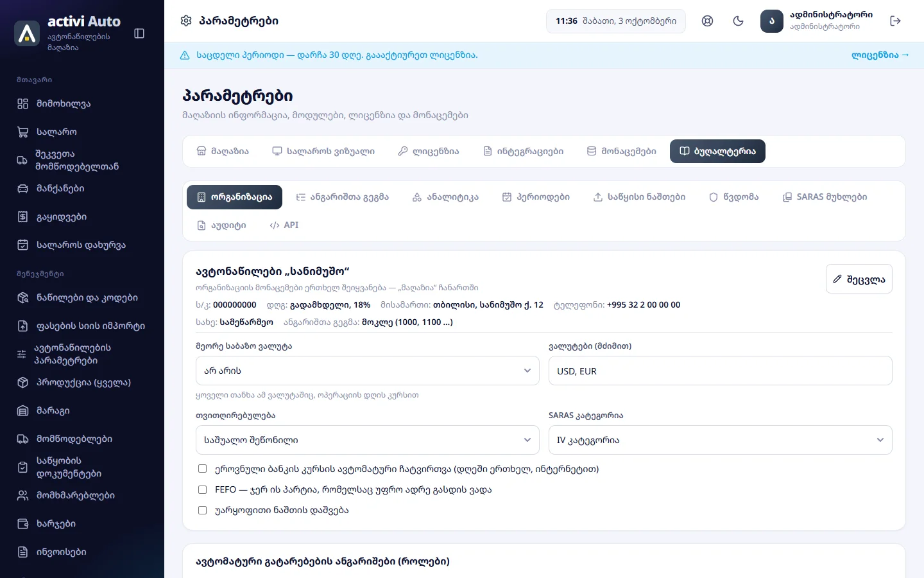This screenshot has height=578, width=924.
Task: Open ინვოისები via the document icon
Action: (x=23, y=552)
